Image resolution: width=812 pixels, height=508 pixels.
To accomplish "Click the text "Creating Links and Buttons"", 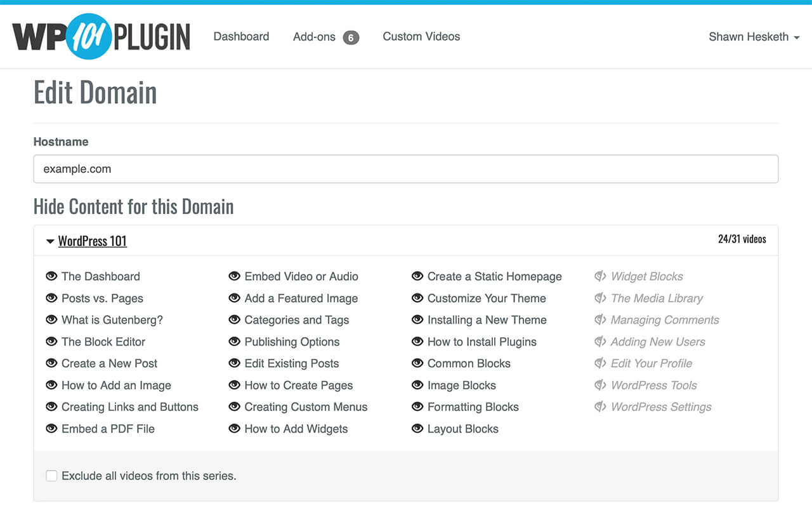I will (130, 407).
